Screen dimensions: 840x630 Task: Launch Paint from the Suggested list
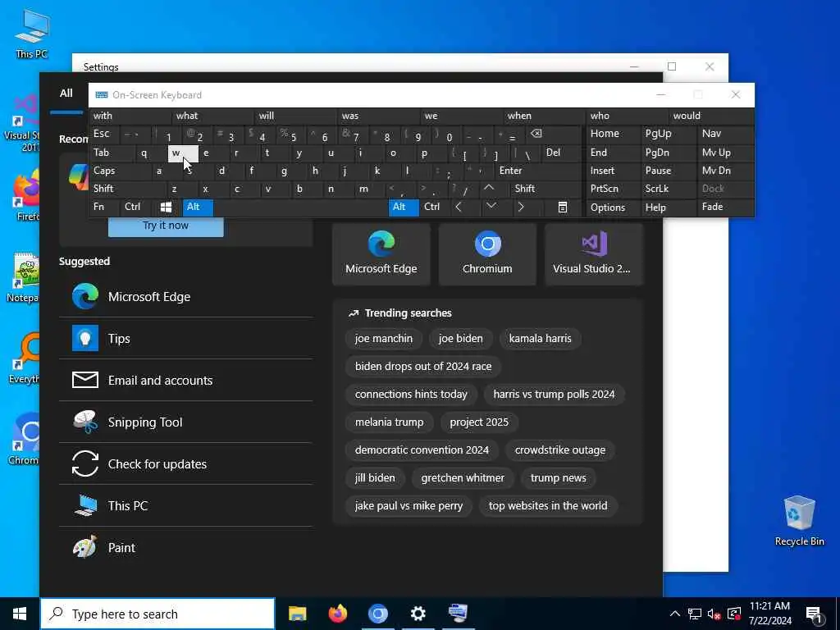click(x=186, y=547)
